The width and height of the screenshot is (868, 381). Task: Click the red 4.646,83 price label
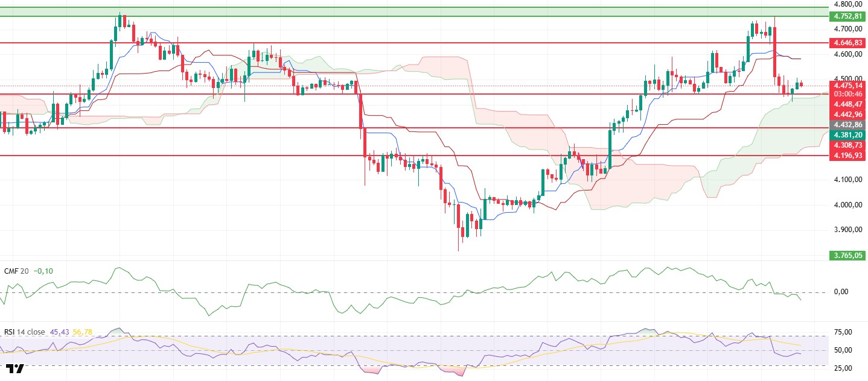click(x=847, y=43)
